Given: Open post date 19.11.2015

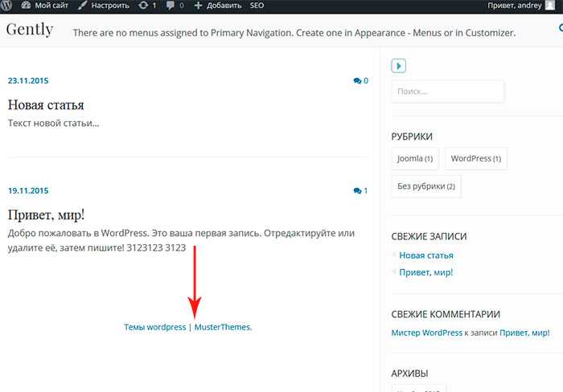Looking at the screenshot, I should [28, 191].
